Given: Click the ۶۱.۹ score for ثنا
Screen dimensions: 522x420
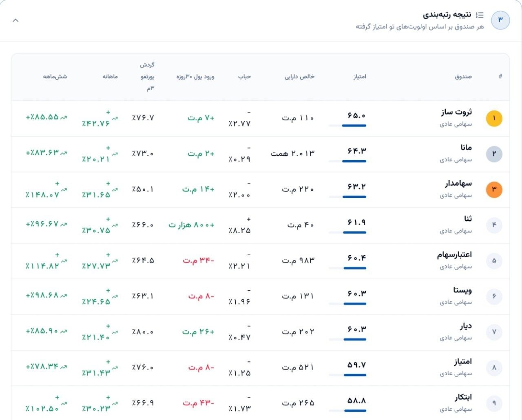Looking at the screenshot, I should 356,223.
